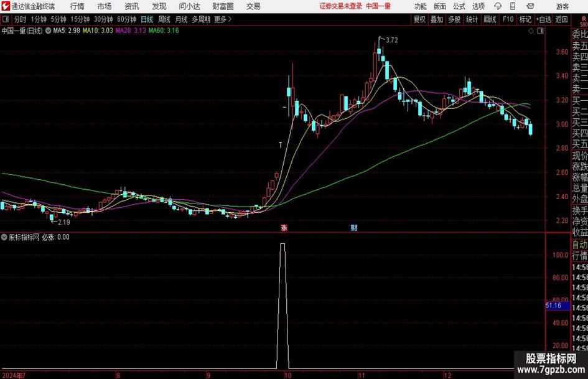
Task: Click the 通达信 app logo icon
Action: coord(6,6)
